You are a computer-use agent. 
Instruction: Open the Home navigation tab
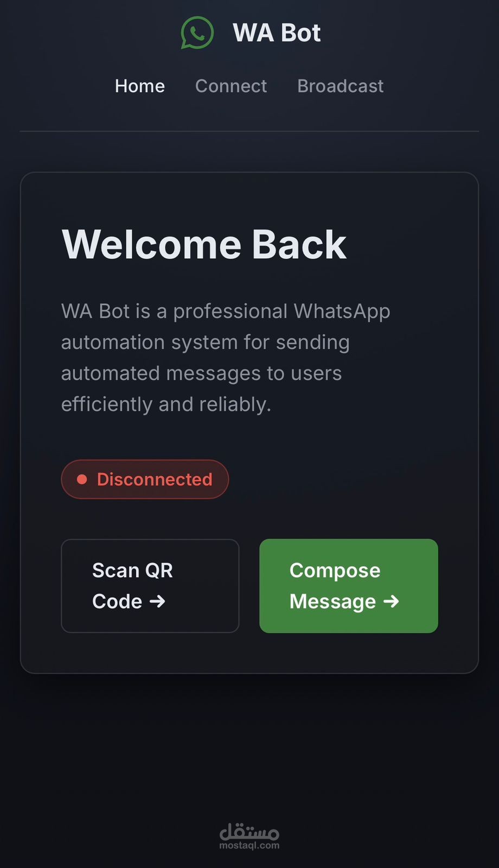[140, 86]
